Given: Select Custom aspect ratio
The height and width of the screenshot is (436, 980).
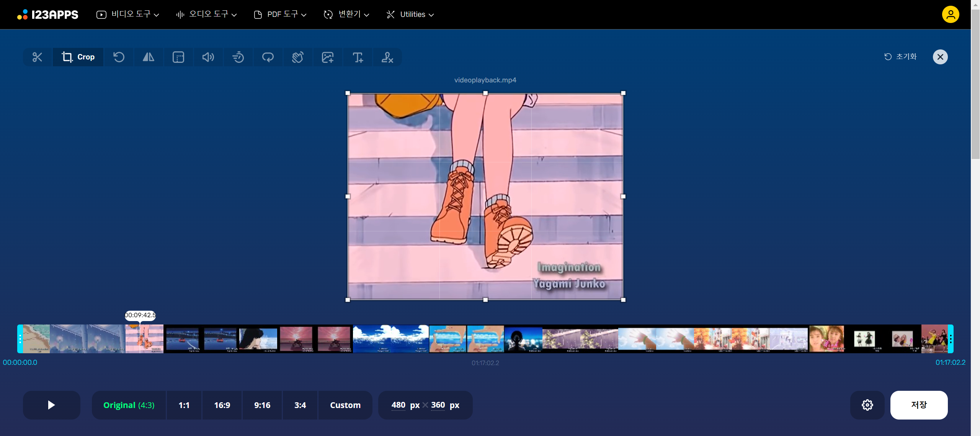Looking at the screenshot, I should [x=345, y=405].
